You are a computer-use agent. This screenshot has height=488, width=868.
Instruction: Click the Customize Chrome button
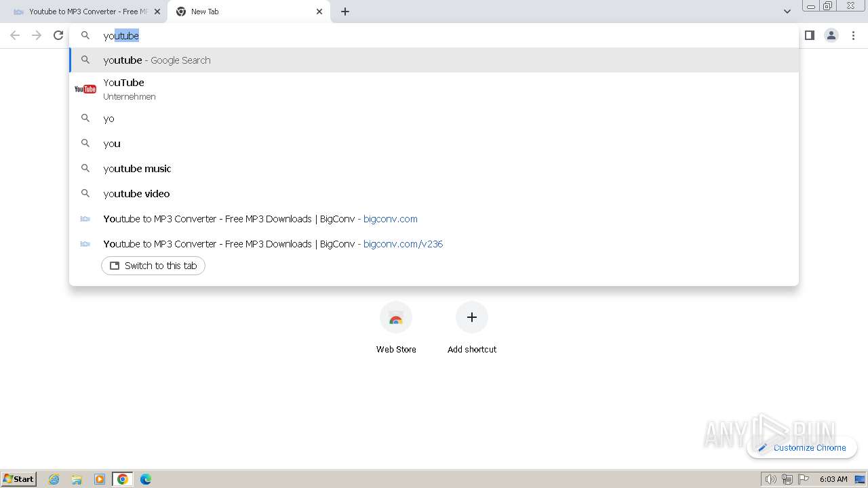pyautogui.click(x=802, y=447)
